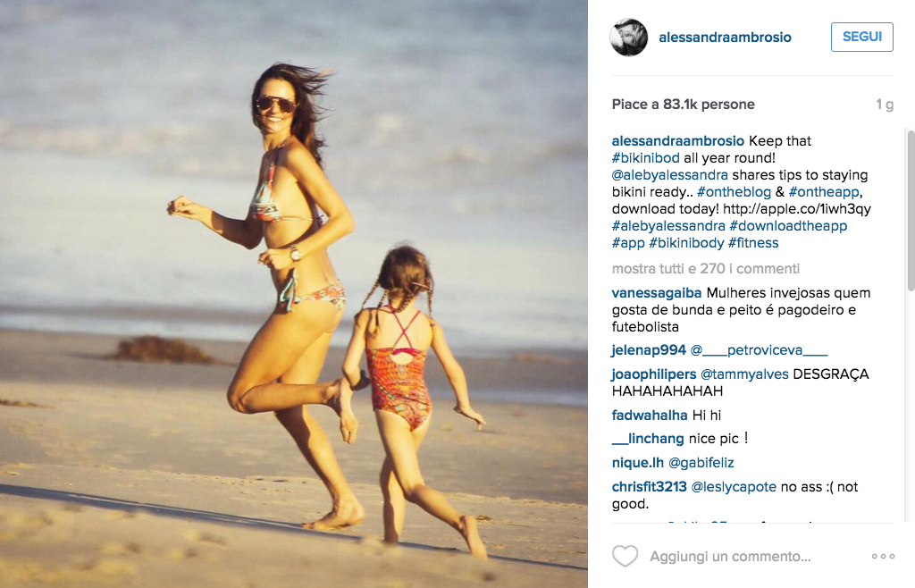This screenshot has height=588, width=915.
Task: Open the #bikinibod hashtag
Action: 645,158
